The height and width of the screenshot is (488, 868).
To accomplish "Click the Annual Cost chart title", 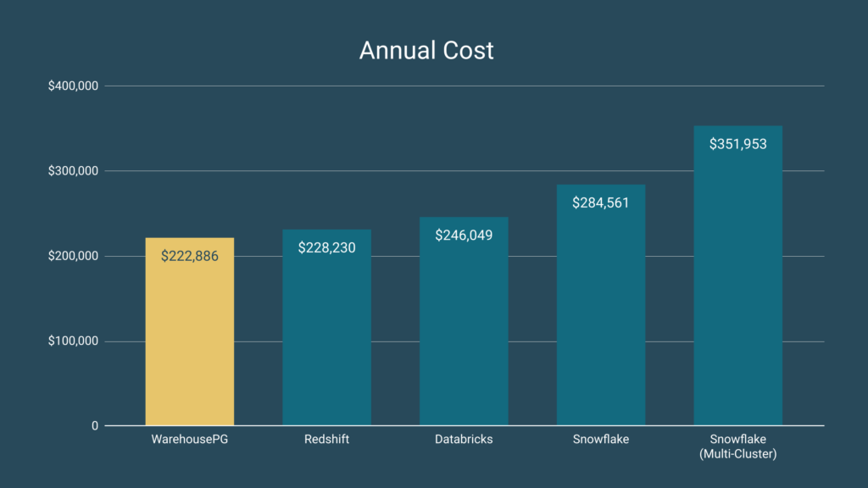I will coord(426,51).
